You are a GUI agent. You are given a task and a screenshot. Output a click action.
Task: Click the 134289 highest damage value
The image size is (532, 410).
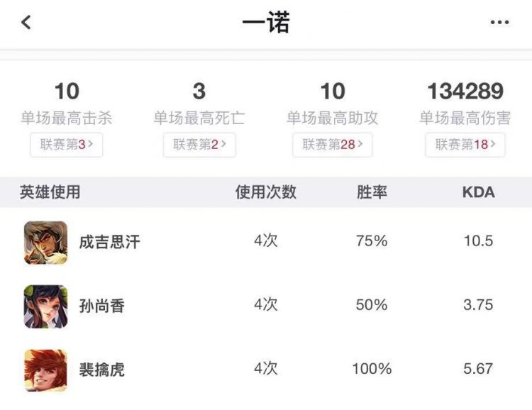[x=465, y=91]
